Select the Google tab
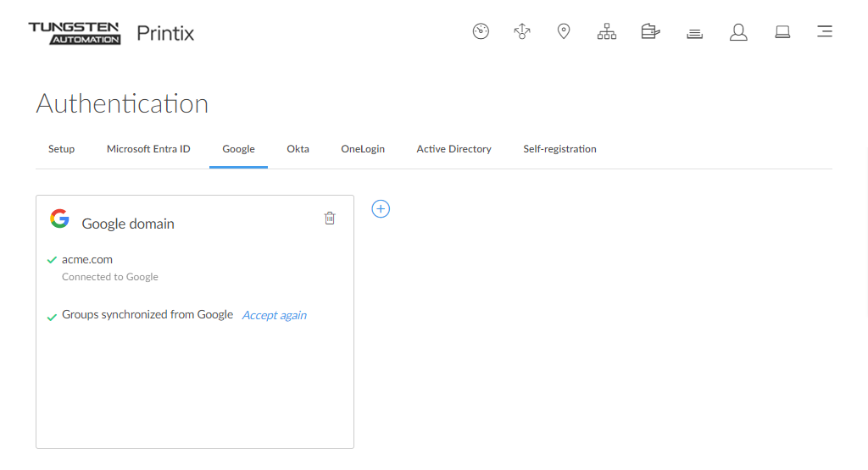This screenshot has height=470, width=868. (238, 149)
